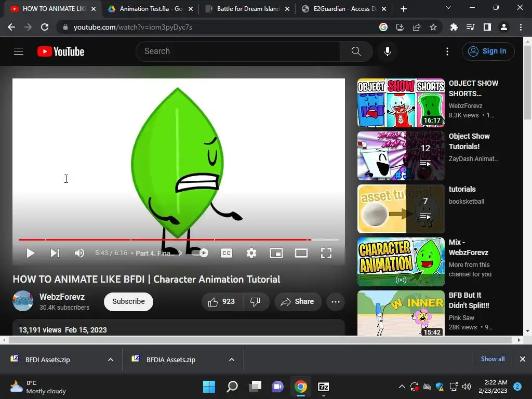Go back to previous page

click(x=11, y=27)
